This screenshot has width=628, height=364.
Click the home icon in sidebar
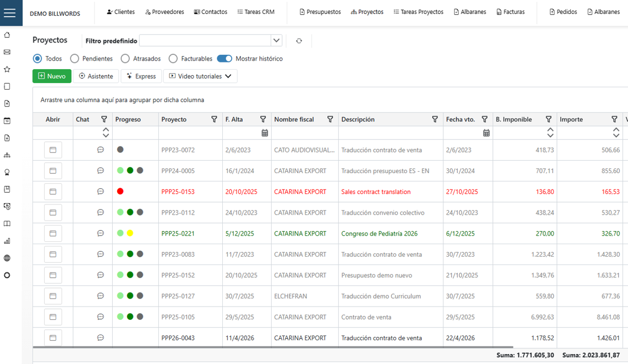(x=7, y=35)
